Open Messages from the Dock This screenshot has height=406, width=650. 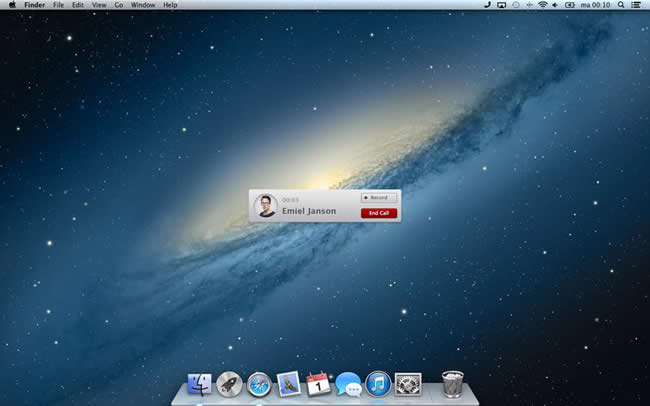pyautogui.click(x=348, y=384)
